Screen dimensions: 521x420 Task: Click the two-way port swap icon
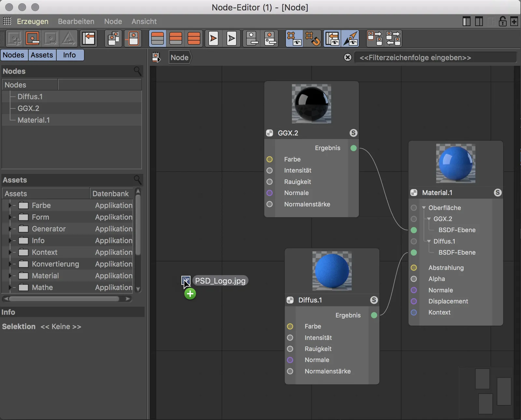point(393,38)
